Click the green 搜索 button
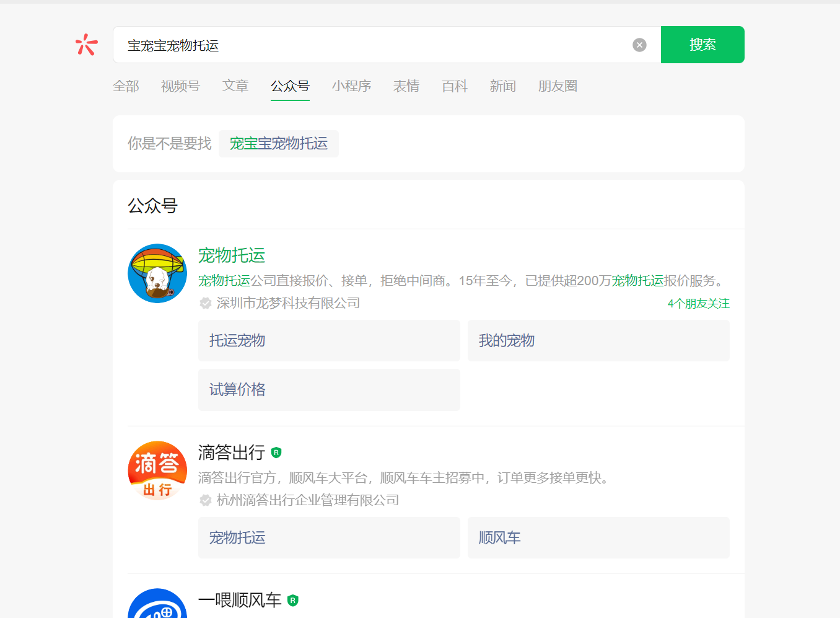This screenshot has height=618, width=840. 702,45
